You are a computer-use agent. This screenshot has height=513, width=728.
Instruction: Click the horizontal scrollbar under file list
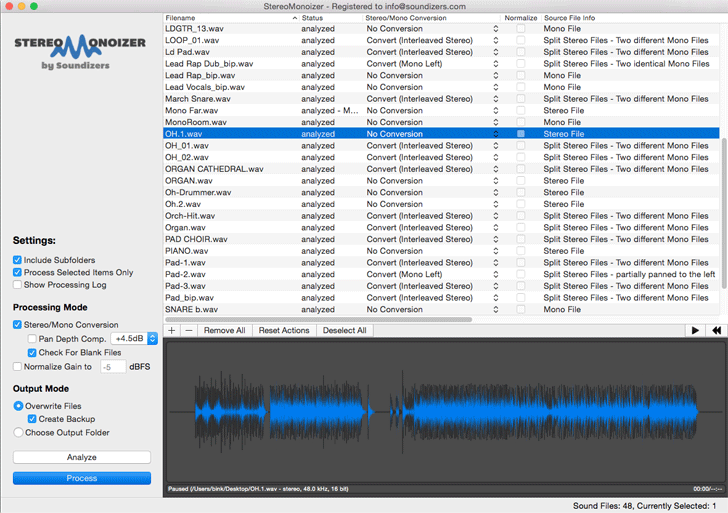click(318, 319)
